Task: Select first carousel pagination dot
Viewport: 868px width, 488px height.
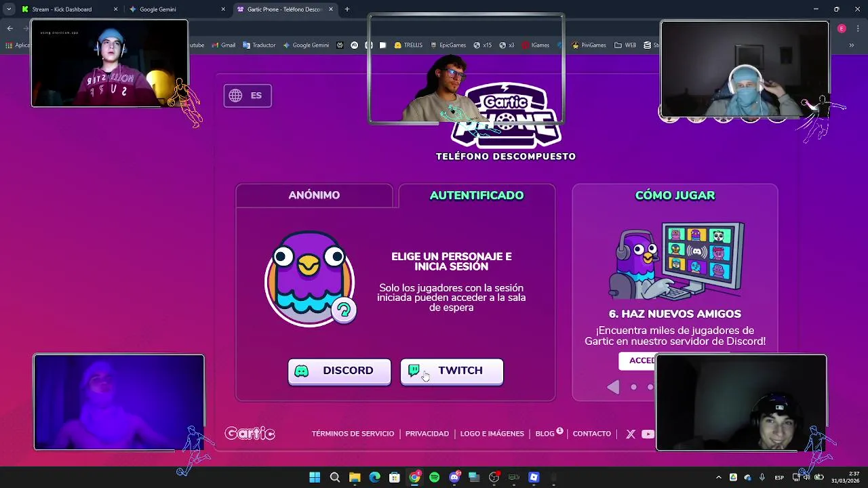Action: click(x=634, y=387)
